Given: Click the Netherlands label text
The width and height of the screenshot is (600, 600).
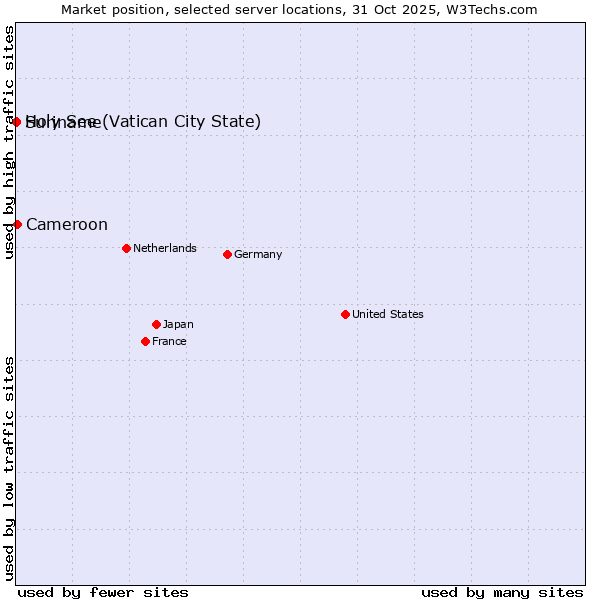Looking at the screenshot, I should click(x=164, y=248).
